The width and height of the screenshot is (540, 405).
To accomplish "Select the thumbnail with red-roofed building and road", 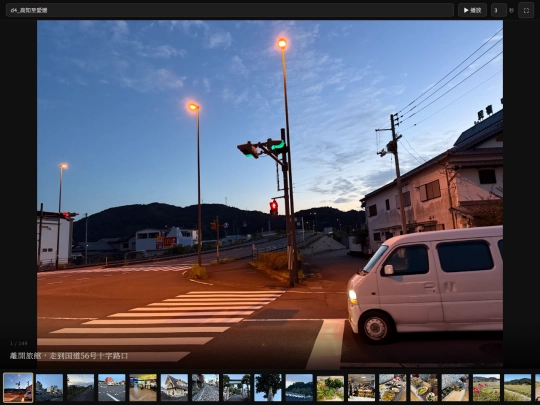I will pos(112,387).
